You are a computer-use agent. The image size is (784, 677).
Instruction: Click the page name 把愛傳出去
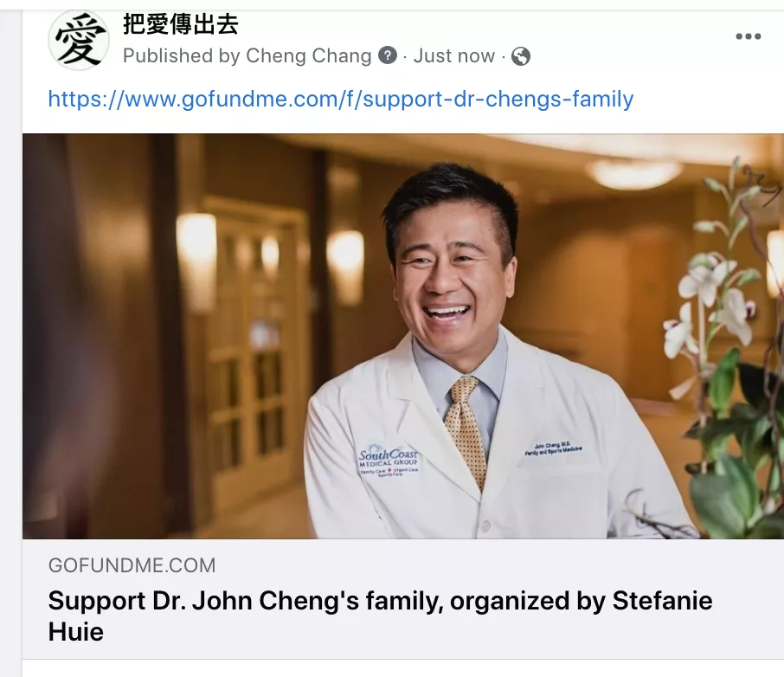[181, 24]
